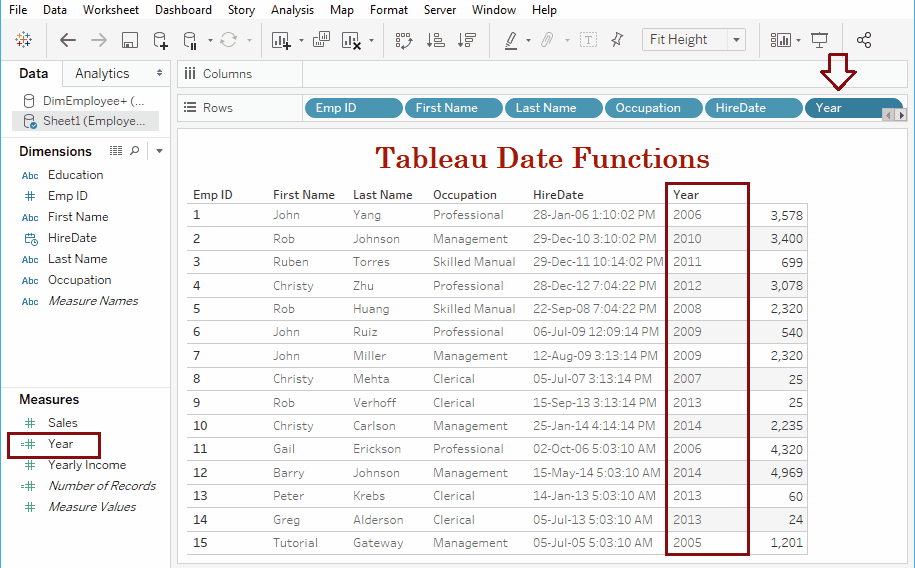Click the group members paperclip icon
915x568 pixels.
547,40
